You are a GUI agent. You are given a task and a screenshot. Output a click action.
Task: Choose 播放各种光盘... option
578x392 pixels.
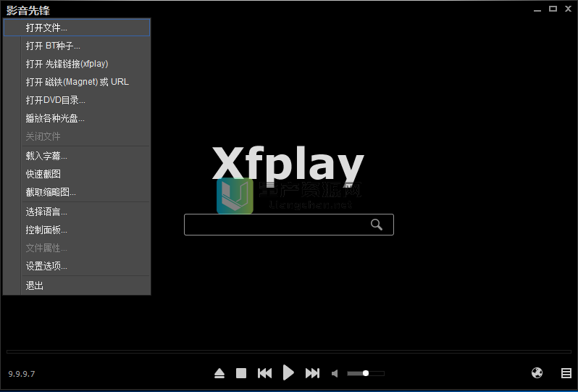(x=77, y=118)
